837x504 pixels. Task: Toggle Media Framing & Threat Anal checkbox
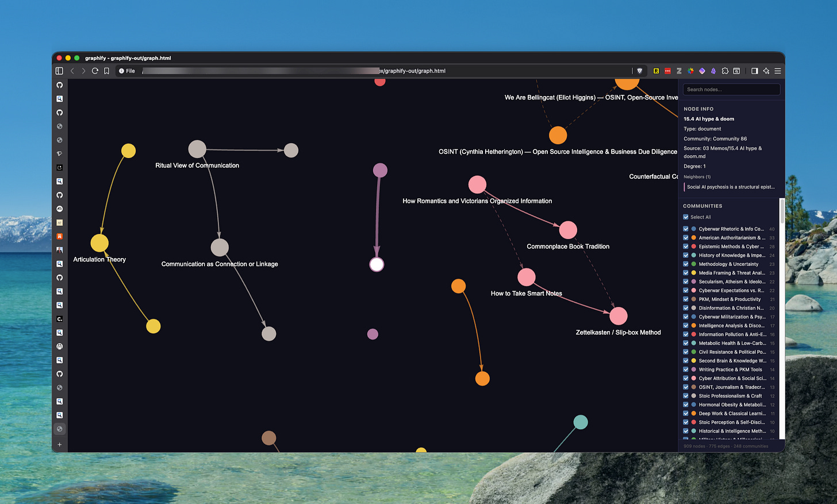coord(686,272)
